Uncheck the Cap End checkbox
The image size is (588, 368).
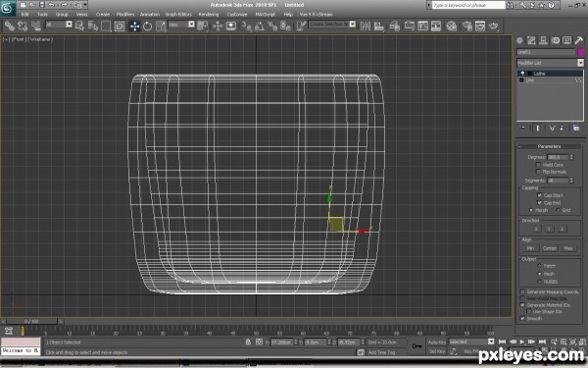coord(540,203)
